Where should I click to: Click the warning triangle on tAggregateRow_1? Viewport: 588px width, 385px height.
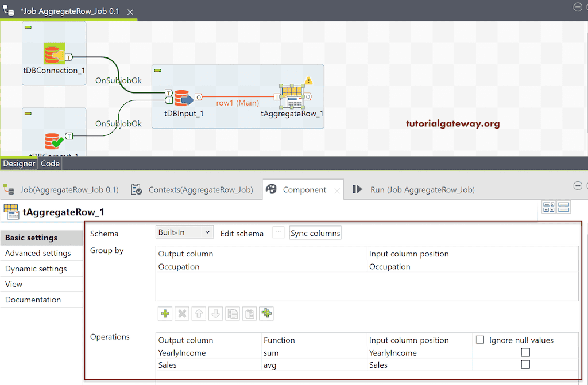tap(308, 80)
